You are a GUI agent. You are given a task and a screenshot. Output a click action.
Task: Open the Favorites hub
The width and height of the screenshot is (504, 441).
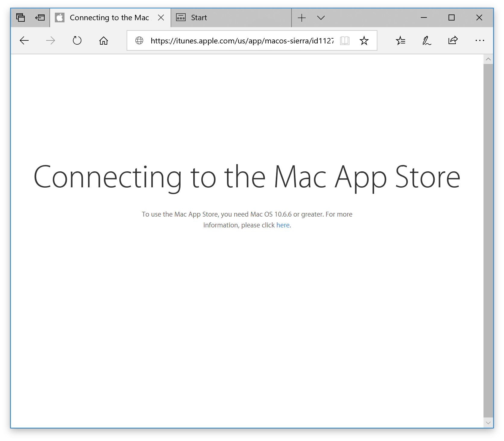(401, 40)
